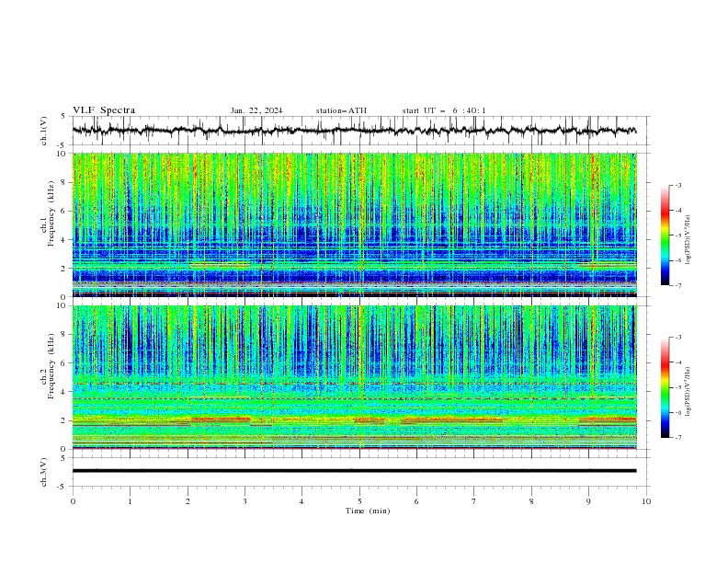Click the ch.2 spectrogram panel
Image resolution: width=728 pixels, height=563 pixels.
click(354, 377)
